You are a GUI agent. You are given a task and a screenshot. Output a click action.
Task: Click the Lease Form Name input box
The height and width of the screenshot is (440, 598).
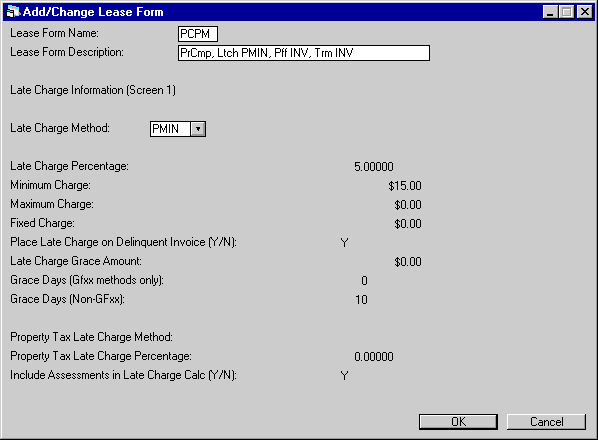198,34
